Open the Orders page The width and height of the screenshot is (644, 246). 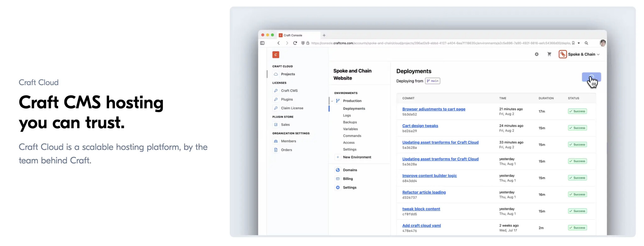coord(286,150)
